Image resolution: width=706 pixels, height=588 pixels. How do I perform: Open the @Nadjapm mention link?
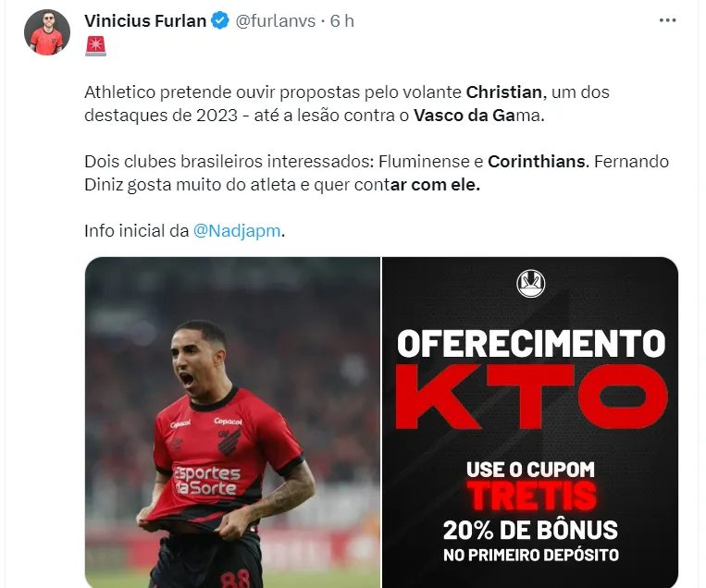(237, 231)
